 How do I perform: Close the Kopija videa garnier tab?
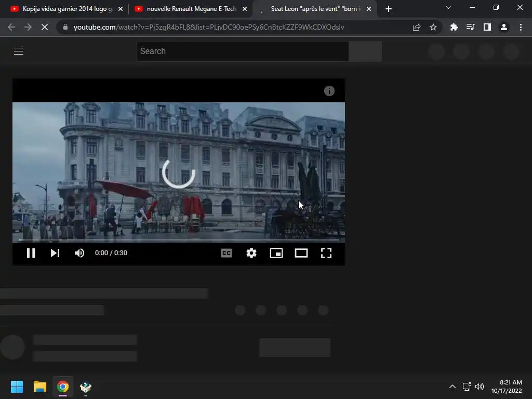121,9
